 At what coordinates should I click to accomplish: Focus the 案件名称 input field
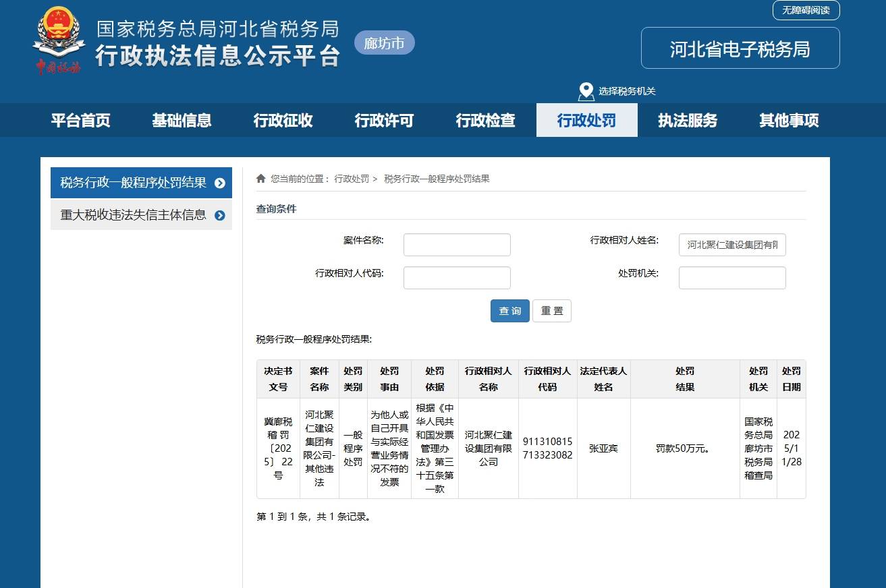(457, 245)
